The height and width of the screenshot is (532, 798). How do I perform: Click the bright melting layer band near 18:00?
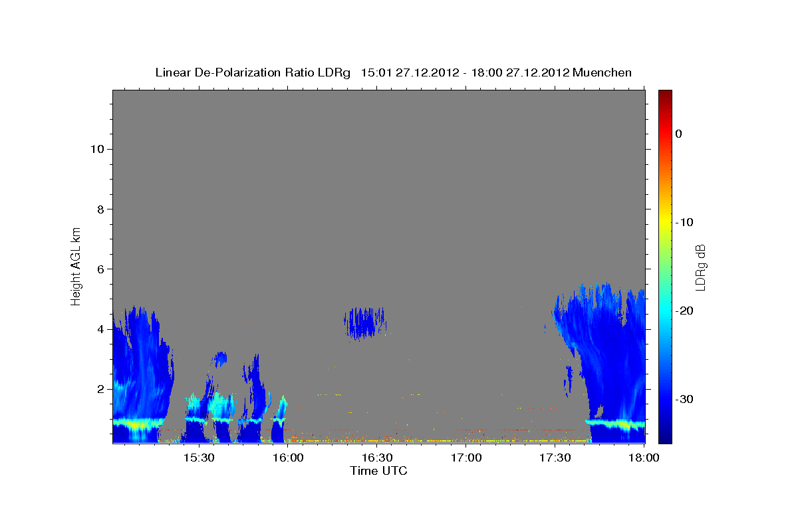(615, 423)
